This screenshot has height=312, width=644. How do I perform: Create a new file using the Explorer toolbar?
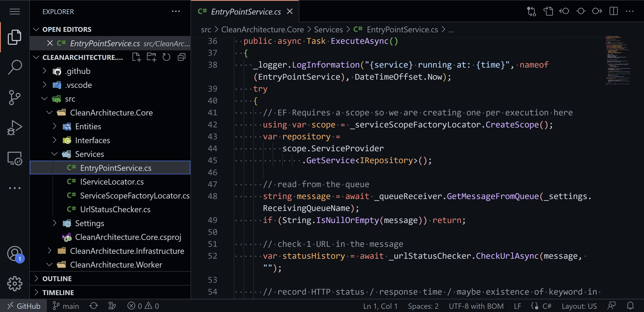pyautogui.click(x=136, y=57)
